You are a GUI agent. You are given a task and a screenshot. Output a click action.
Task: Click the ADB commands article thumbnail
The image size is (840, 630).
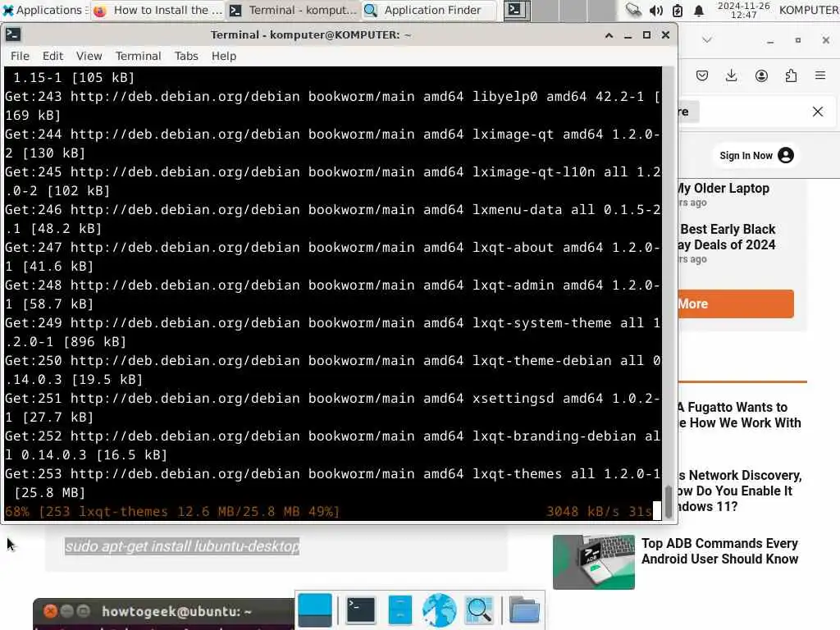(594, 562)
